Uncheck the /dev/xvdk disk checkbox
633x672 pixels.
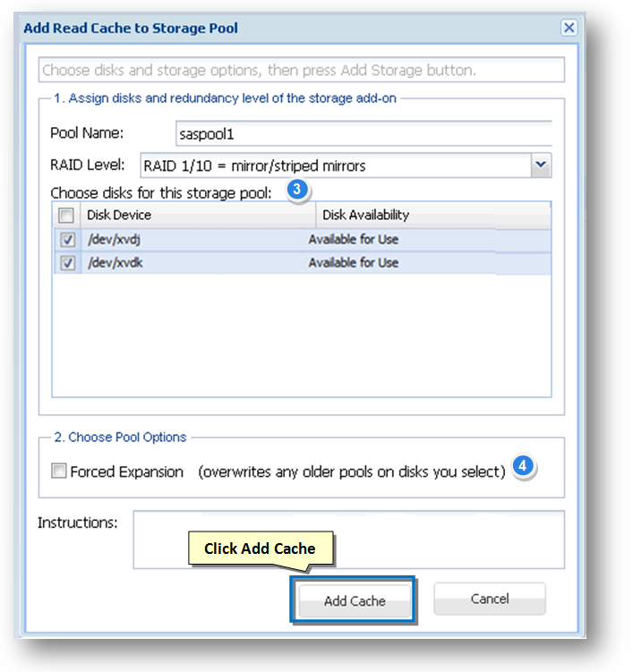pyautogui.click(x=67, y=263)
